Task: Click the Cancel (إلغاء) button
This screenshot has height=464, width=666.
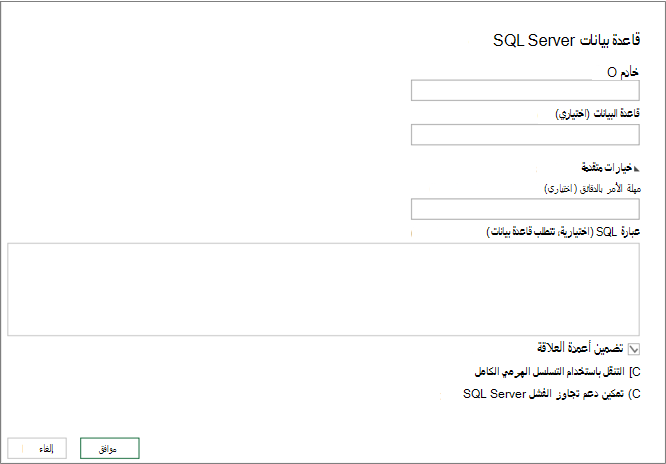Action: tap(37, 448)
